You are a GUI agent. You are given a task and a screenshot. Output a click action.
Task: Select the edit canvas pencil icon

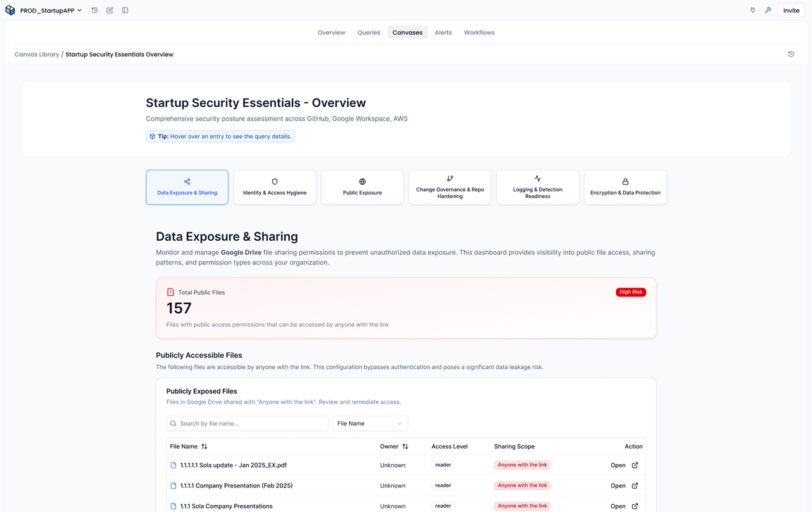[109, 10]
